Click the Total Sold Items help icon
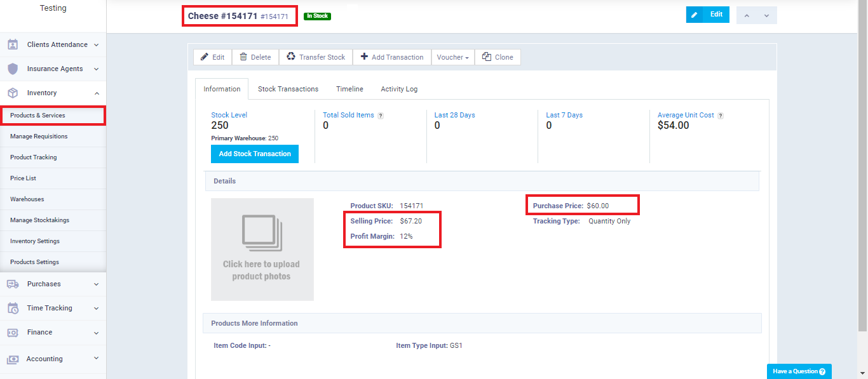This screenshot has height=379, width=868. pyautogui.click(x=381, y=116)
